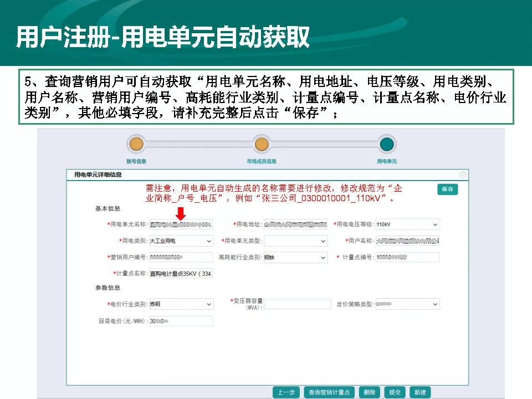Click the 用电单元名称 input field
The image size is (532, 399).
(181, 224)
